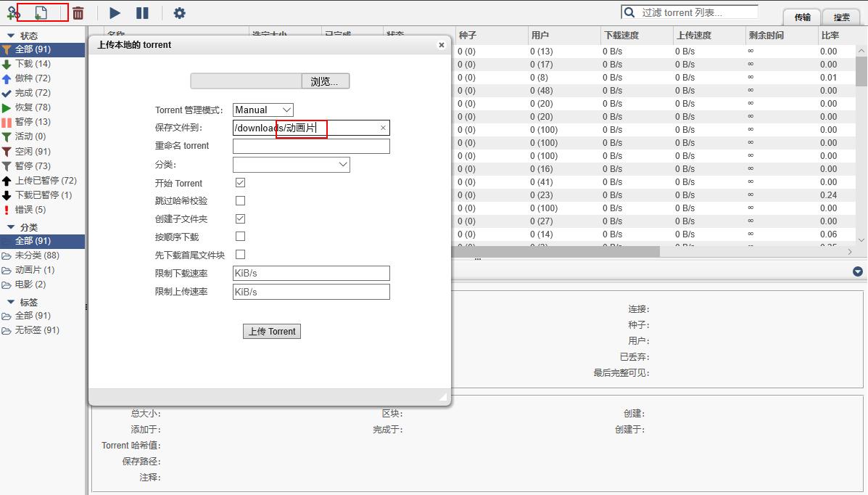
Task: Click the 限制下载速率 input field
Action: tap(311, 274)
